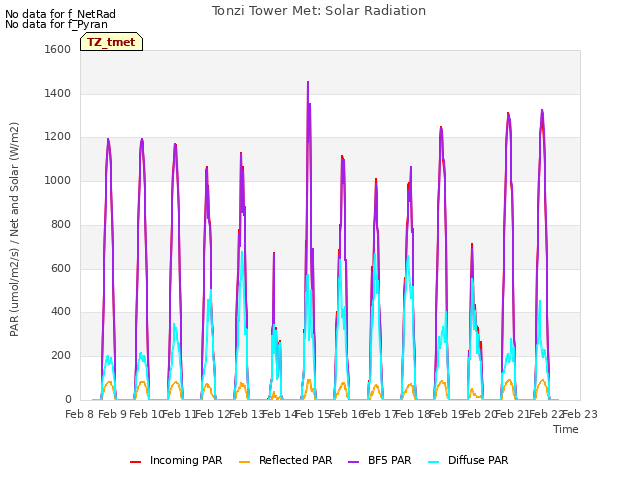The width and height of the screenshot is (640, 480).
Task: Click the 600 y-axis tick label
Action: tap(61, 269)
